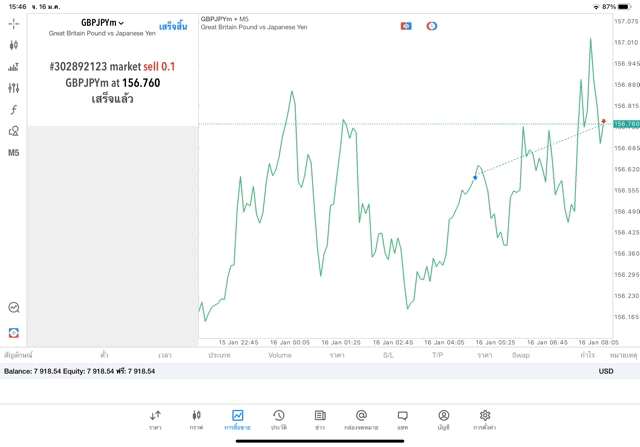Image resolution: width=640 pixels, height=447 pixels.
Task: Tap the ราคา header beside Swap column
Action: click(485, 355)
